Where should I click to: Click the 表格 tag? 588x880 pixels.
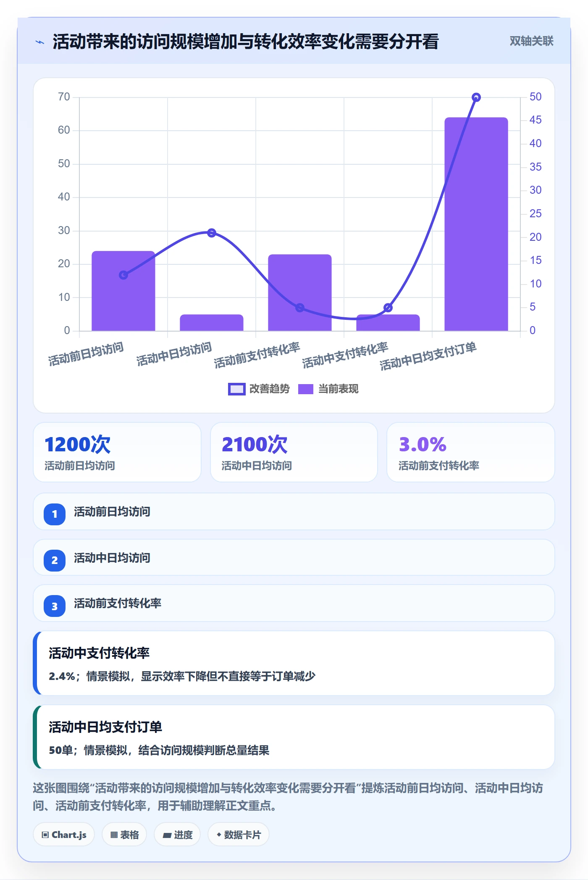[124, 835]
